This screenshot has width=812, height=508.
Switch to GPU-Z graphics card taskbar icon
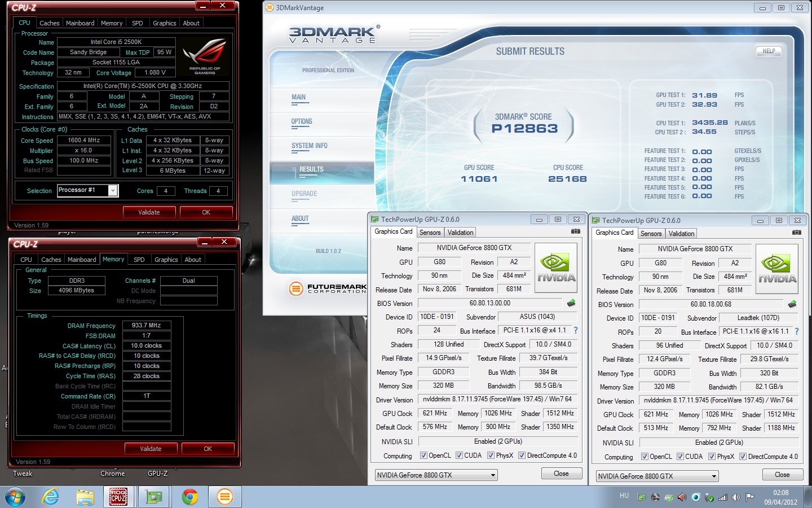click(154, 497)
